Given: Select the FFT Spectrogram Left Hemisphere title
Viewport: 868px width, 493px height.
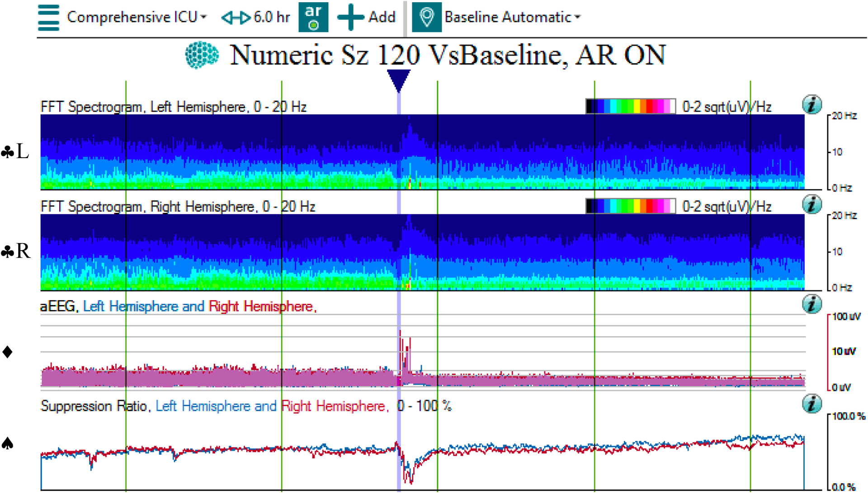Looking at the screenshot, I should [x=174, y=107].
